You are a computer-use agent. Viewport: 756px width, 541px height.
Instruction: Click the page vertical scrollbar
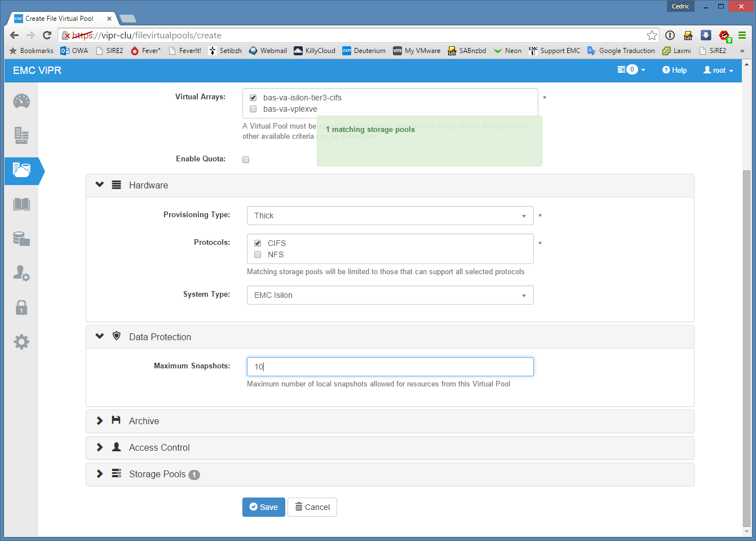tap(746, 348)
